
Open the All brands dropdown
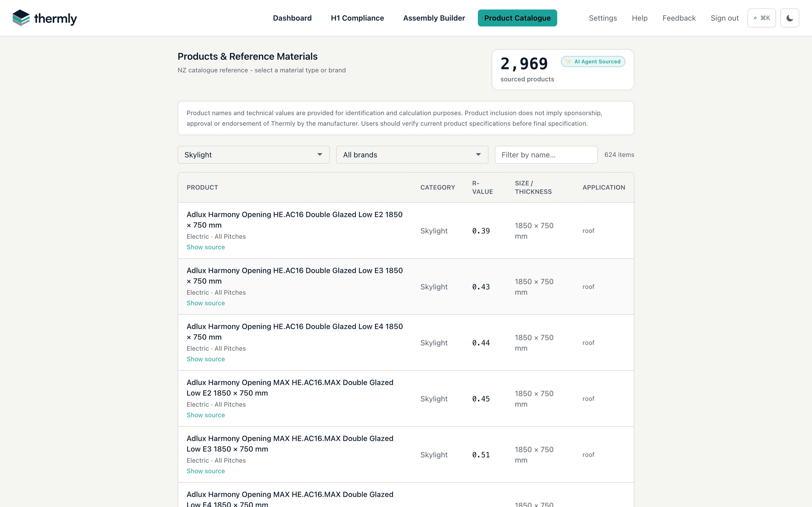point(412,155)
